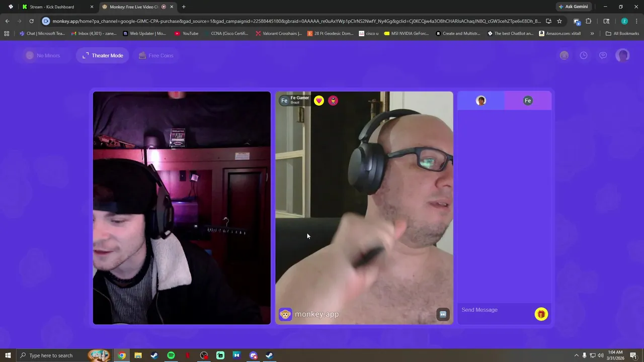Image resolution: width=644 pixels, height=362 pixels.
Task: Open the 28 Ft Geodesic Dom... bookmark
Action: click(x=330, y=34)
